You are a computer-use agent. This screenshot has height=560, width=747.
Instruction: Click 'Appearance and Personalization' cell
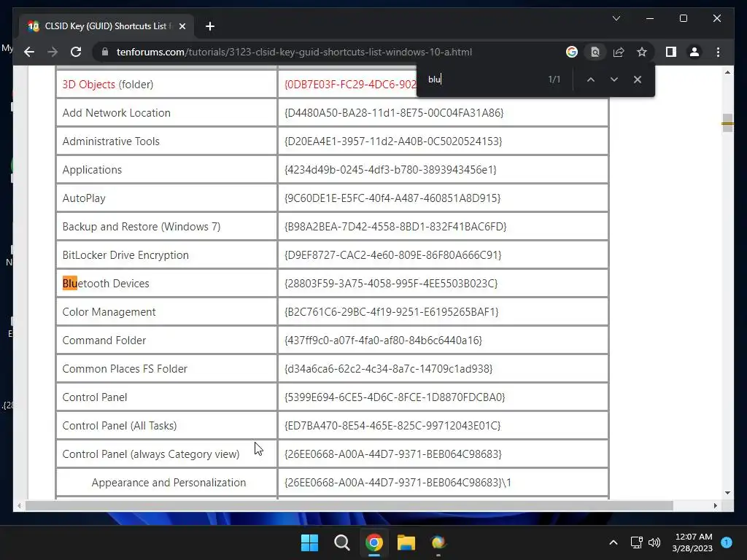pos(166,483)
